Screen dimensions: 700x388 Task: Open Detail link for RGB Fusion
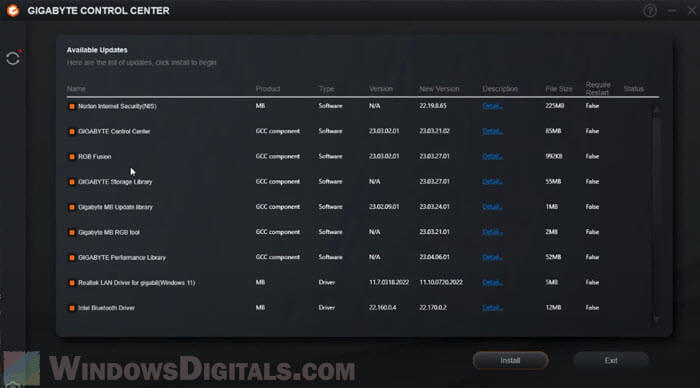click(x=492, y=156)
